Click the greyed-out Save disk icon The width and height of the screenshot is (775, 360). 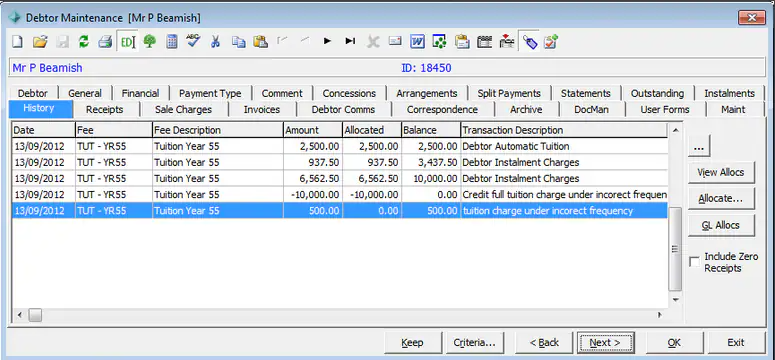pyautogui.click(x=62, y=42)
